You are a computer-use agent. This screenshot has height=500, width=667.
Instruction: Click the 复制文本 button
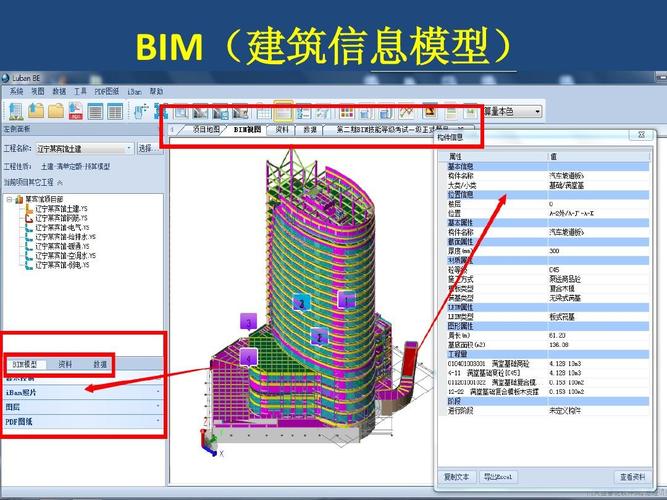tap(456, 477)
